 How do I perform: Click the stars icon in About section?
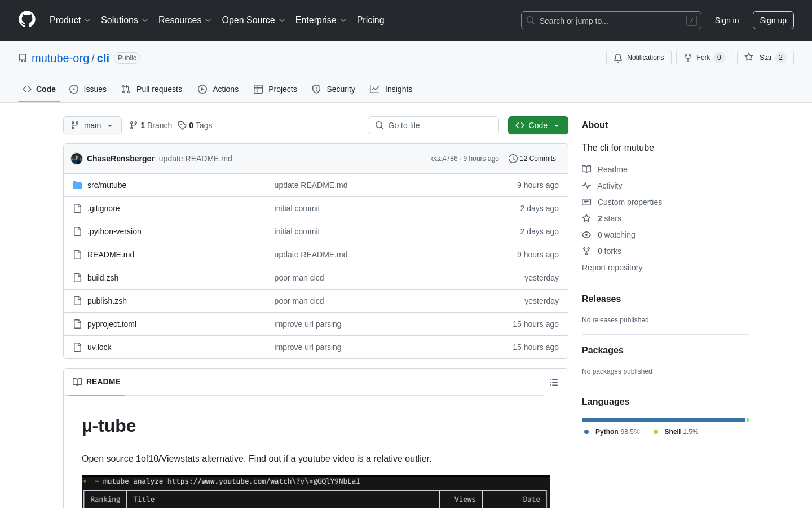[586, 218]
